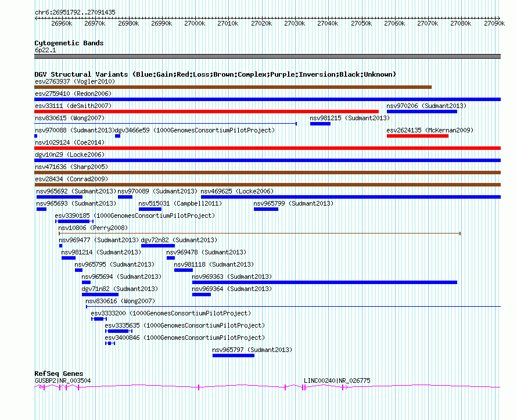Viewport: 517px width, 420px height.
Task: Click the 27000k ruler position label
Action: coord(195,23)
